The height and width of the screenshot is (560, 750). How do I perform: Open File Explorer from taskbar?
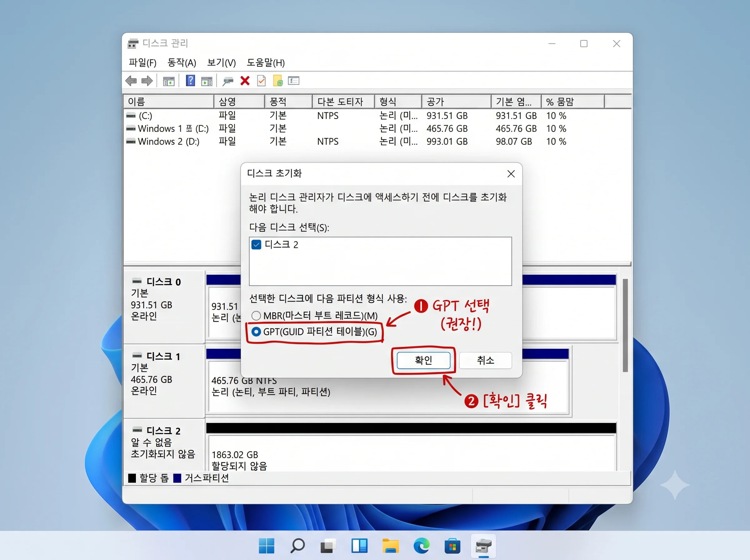coord(390,546)
